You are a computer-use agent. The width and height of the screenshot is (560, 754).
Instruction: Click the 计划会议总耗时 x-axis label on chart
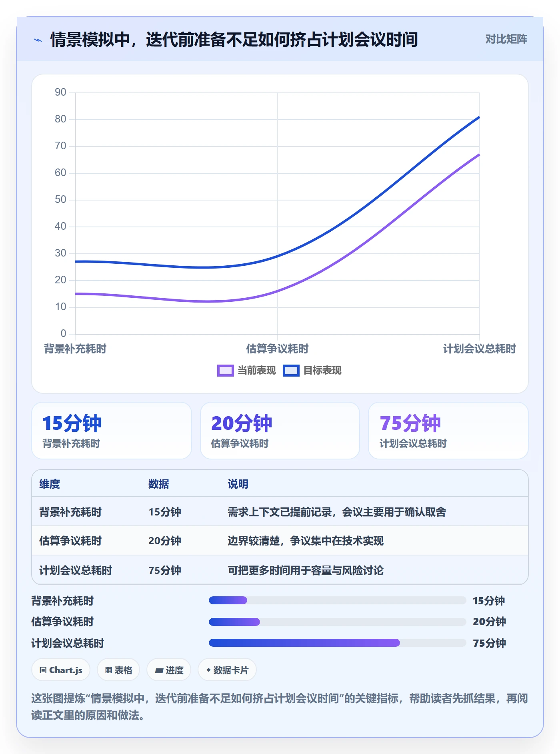click(479, 349)
